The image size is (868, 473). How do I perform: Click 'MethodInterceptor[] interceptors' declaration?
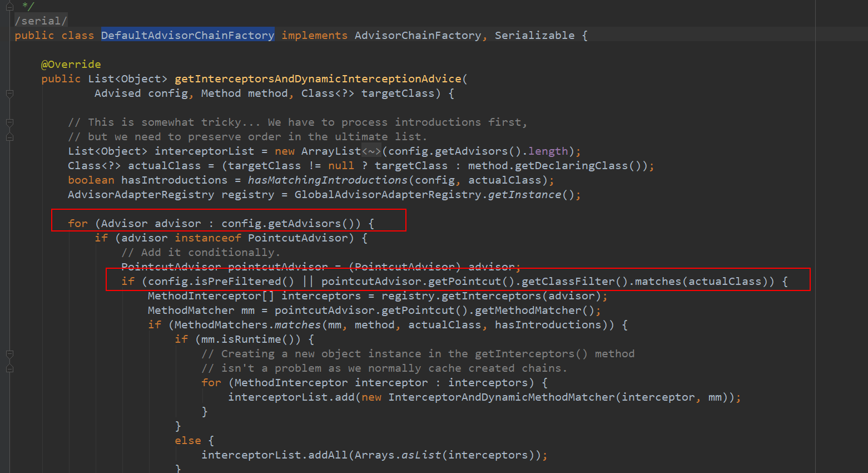coord(254,295)
